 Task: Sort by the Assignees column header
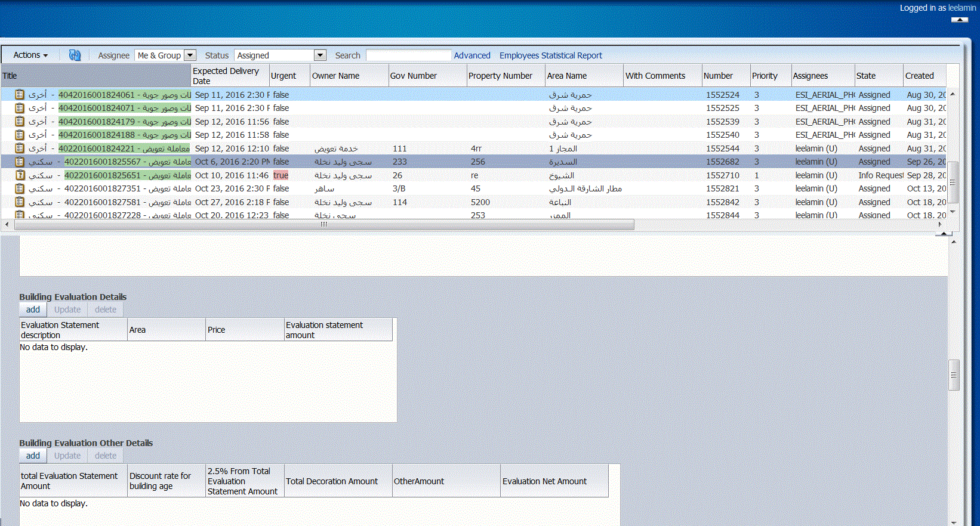click(x=823, y=76)
